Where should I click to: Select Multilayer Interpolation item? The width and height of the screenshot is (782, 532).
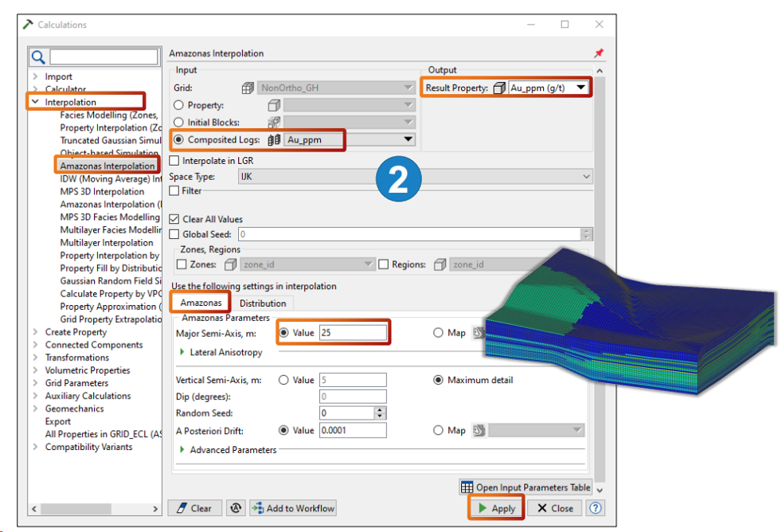tap(106, 242)
